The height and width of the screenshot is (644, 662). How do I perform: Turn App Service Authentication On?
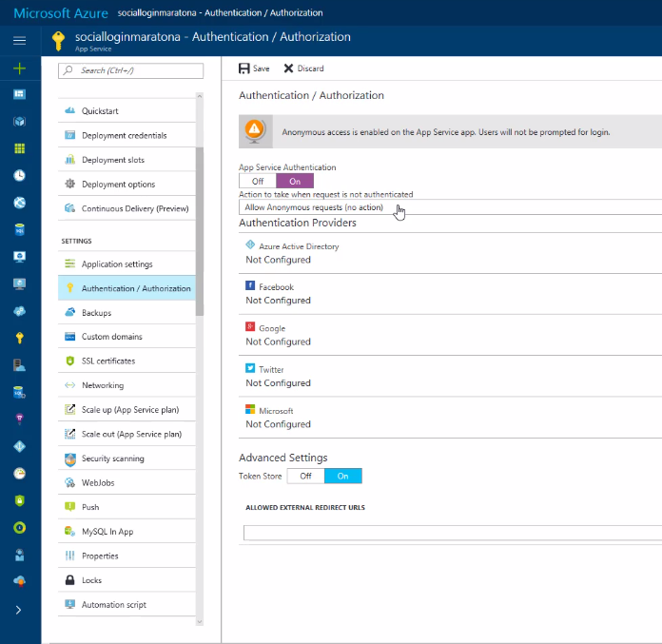pos(295,181)
